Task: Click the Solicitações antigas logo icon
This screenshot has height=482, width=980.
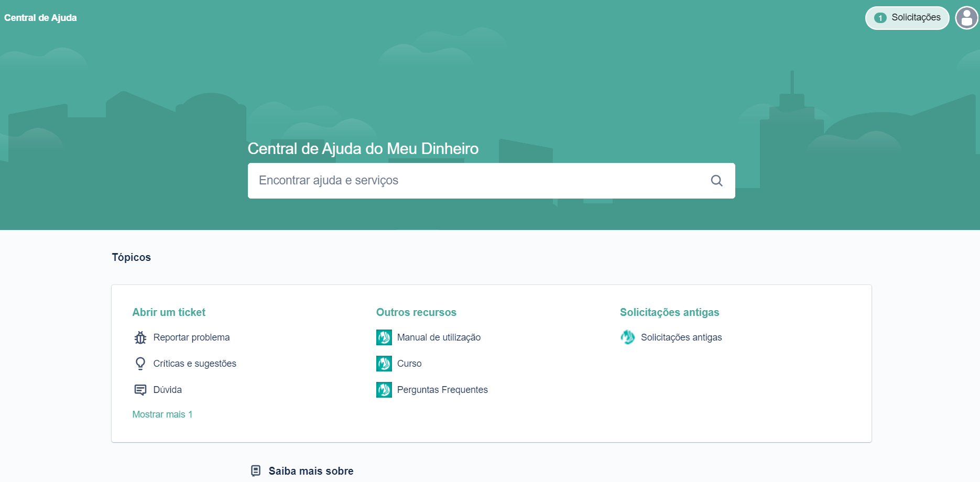Action: pos(627,337)
